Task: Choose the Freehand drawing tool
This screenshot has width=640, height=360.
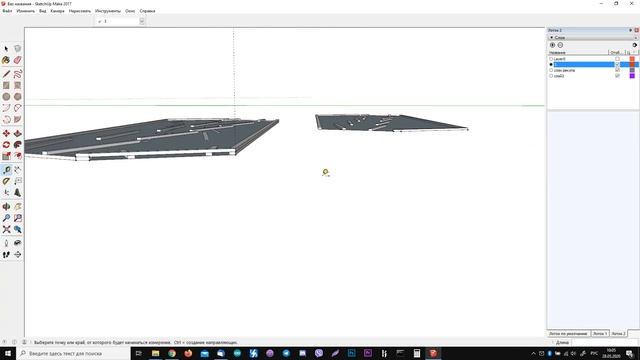Action: [x=18, y=74]
